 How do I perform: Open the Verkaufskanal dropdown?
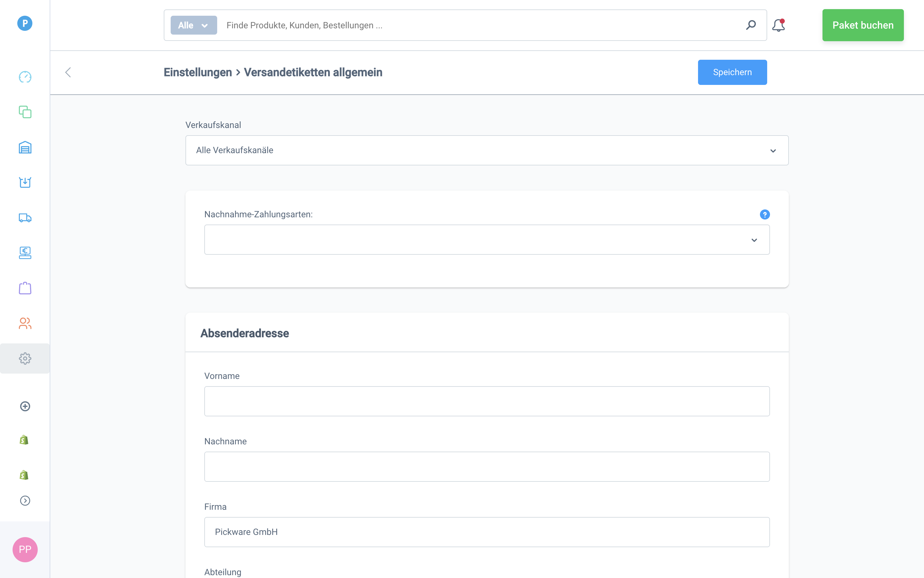(487, 150)
